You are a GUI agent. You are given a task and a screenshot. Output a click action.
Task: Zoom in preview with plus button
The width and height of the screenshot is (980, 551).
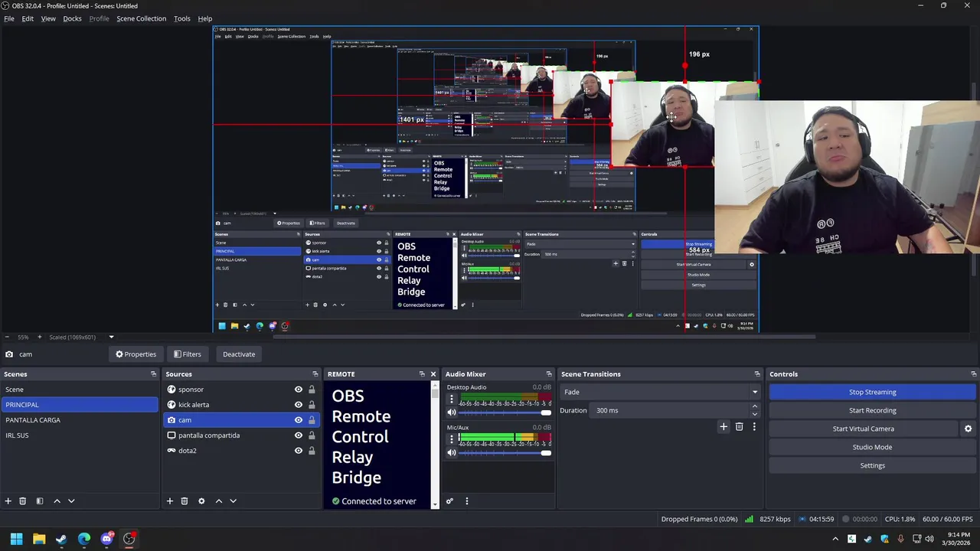coord(40,337)
